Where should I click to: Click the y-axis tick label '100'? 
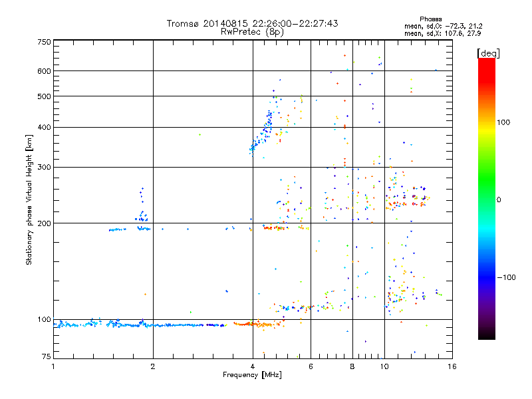tap(44, 320)
